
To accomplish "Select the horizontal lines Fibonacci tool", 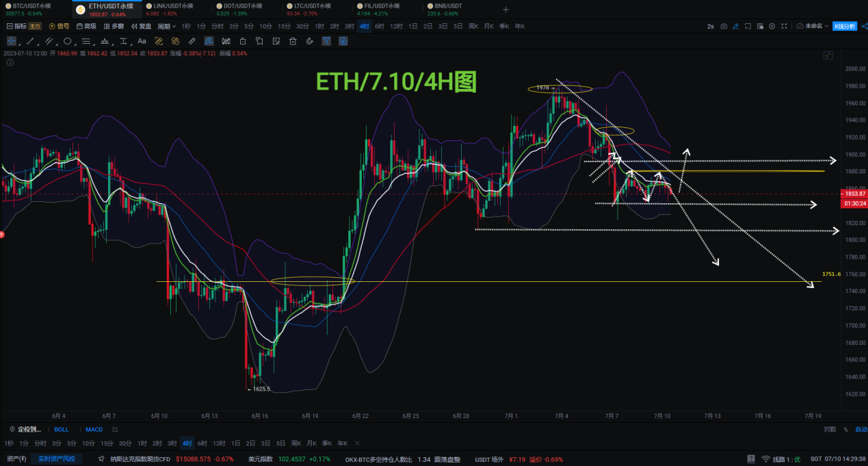I will [x=86, y=41].
